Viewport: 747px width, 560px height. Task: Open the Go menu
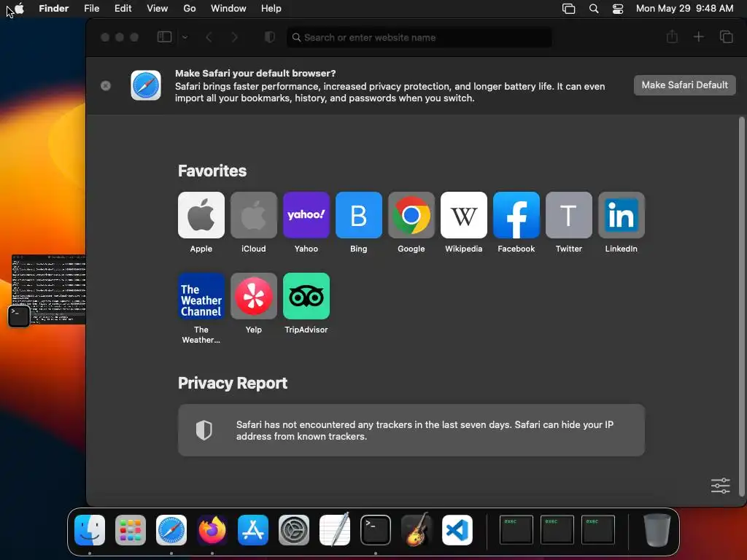click(x=190, y=9)
